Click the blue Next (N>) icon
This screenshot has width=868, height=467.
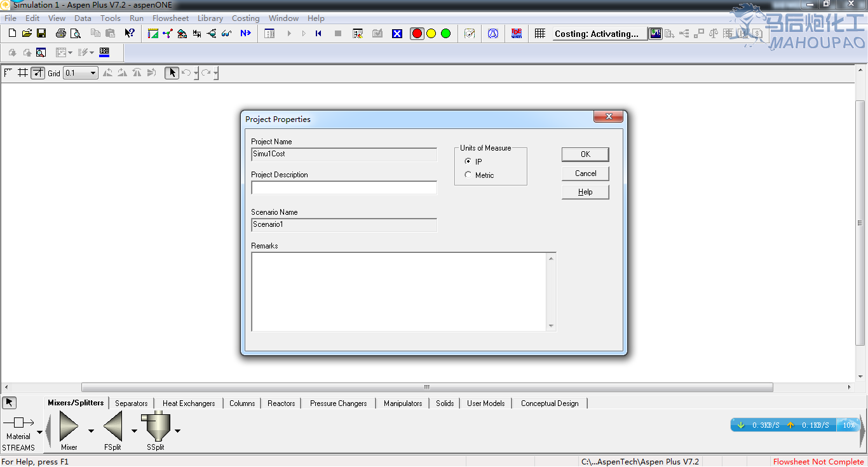(x=246, y=33)
